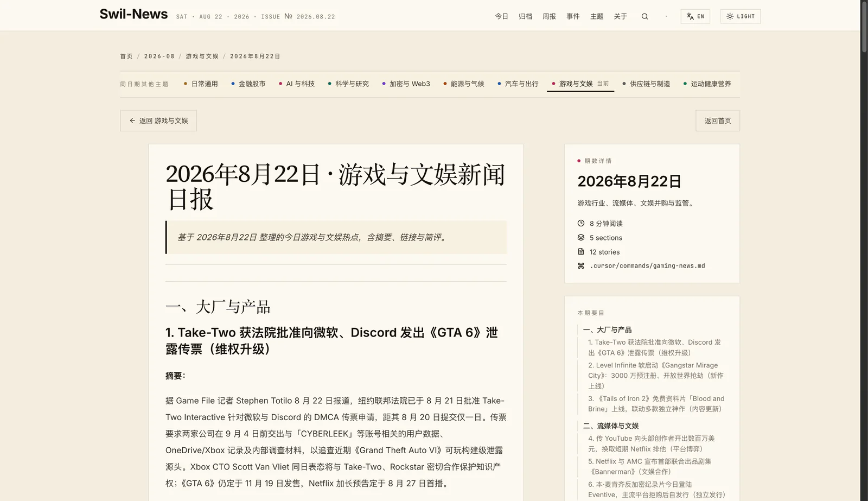Open the 加密与 Web3 topic tab
This screenshot has width=868, height=501.
tap(406, 84)
